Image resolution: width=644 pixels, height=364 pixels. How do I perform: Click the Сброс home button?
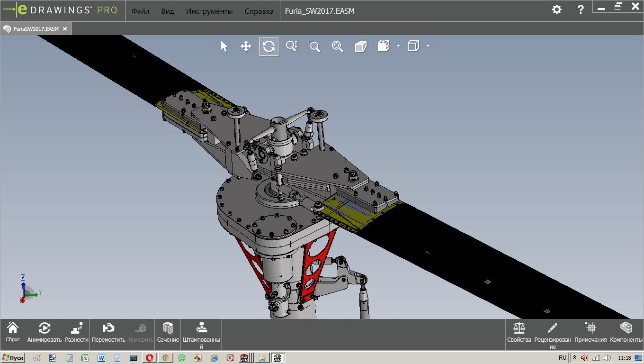(13, 332)
